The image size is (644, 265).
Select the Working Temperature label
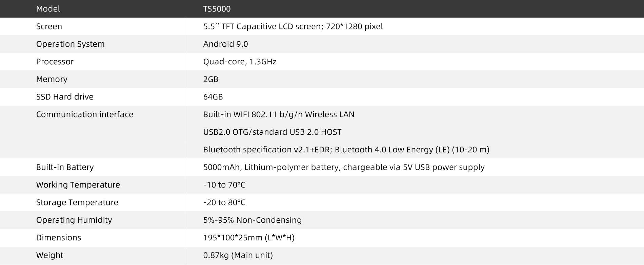coord(78,185)
